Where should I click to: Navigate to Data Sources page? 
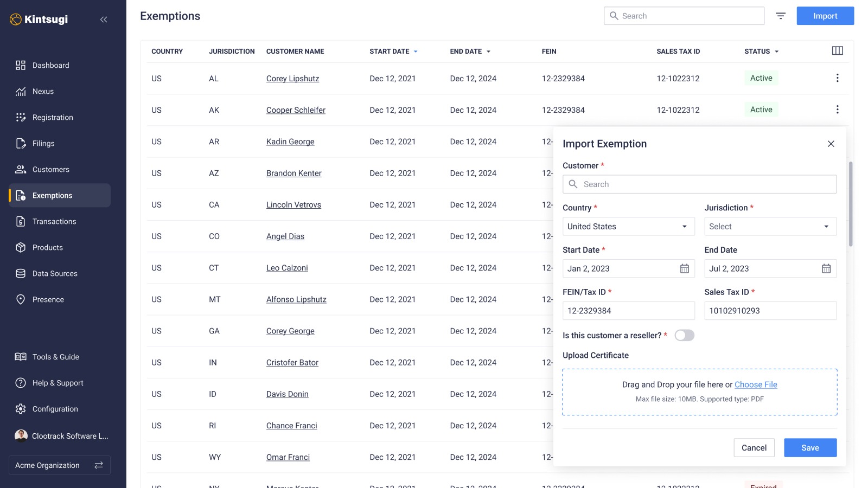click(x=55, y=273)
